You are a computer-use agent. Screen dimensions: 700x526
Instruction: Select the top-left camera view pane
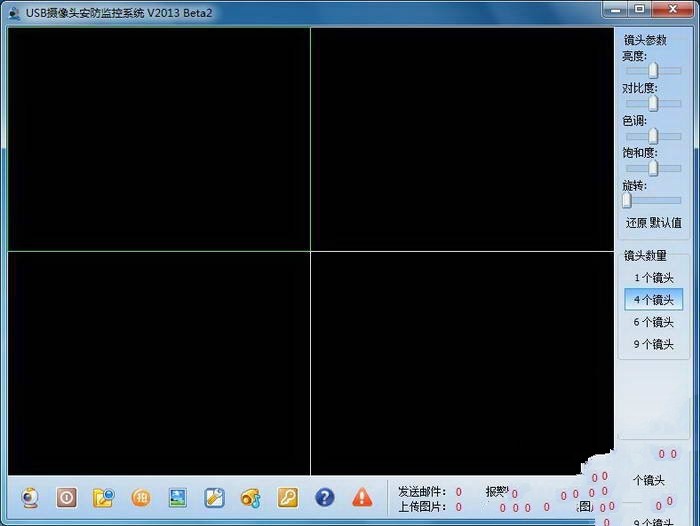[x=159, y=139]
